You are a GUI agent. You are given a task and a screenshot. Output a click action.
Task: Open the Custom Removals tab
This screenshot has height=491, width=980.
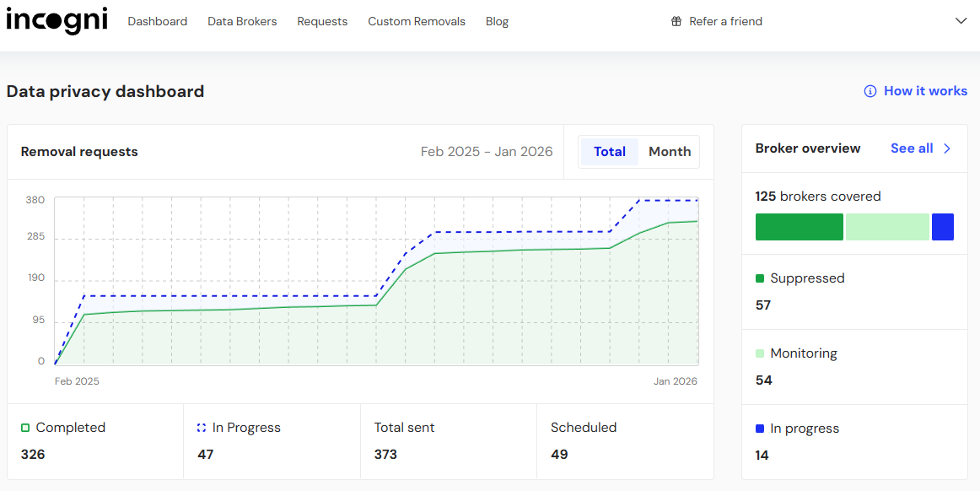pyautogui.click(x=417, y=21)
